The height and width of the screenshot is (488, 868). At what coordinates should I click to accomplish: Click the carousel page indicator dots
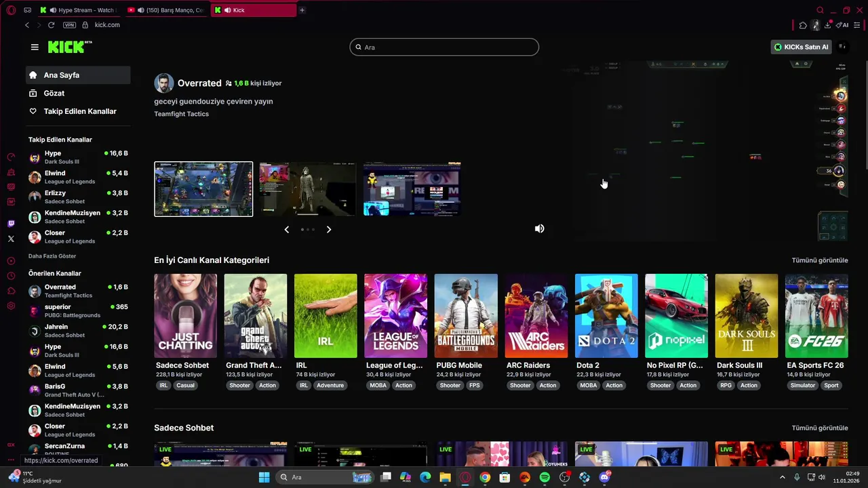click(308, 229)
